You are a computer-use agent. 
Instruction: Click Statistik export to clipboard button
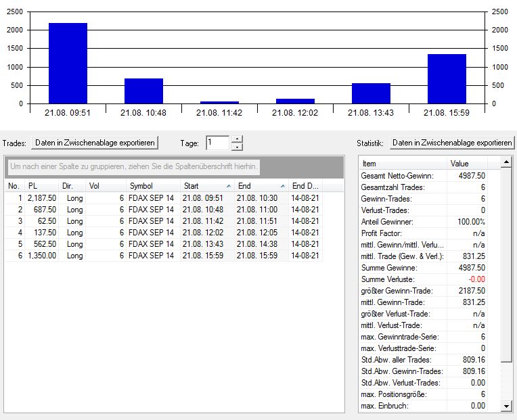pos(452,143)
